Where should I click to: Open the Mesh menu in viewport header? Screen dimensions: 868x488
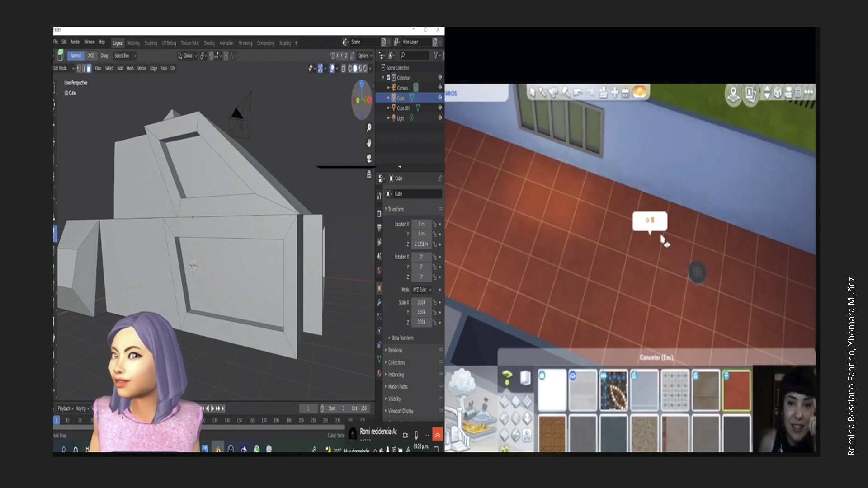point(130,69)
